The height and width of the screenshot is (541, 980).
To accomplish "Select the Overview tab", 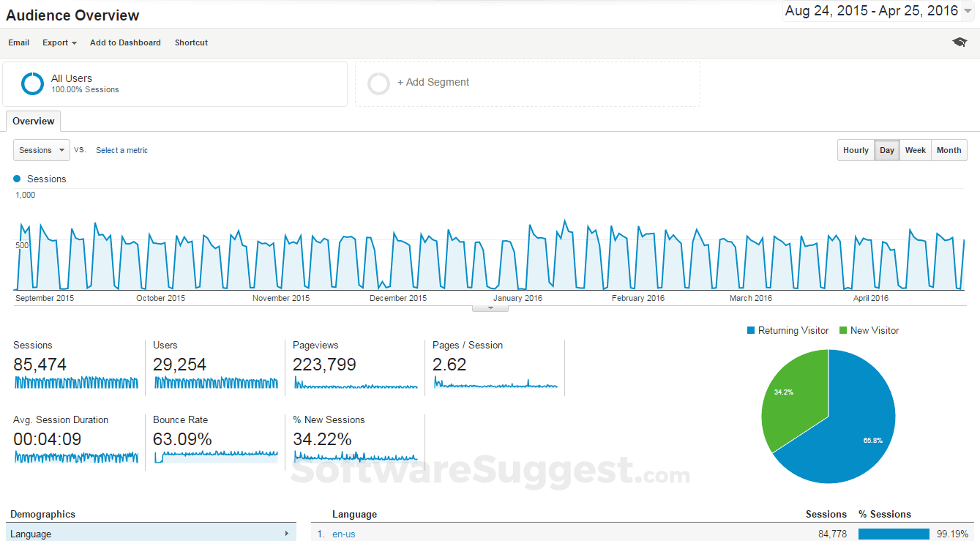I will (33, 122).
